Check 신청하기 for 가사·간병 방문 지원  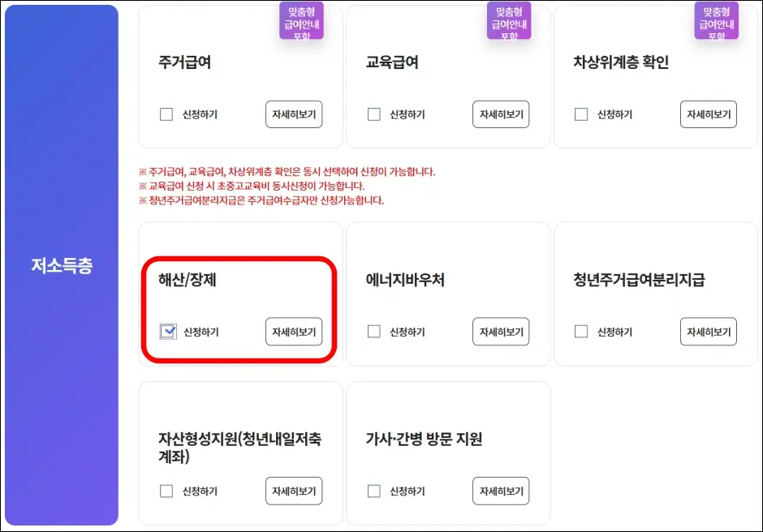coord(373,491)
